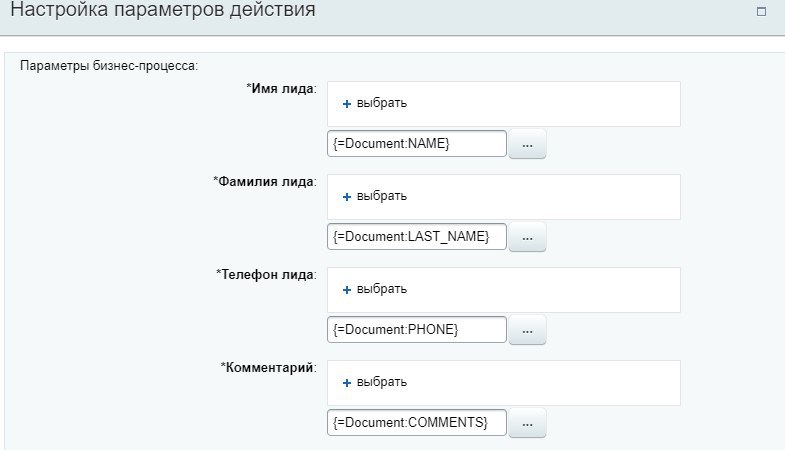Screen dimensions: 785x450
Task: Click the 'Настройка параметров действия' dialog title
Action: [163, 10]
